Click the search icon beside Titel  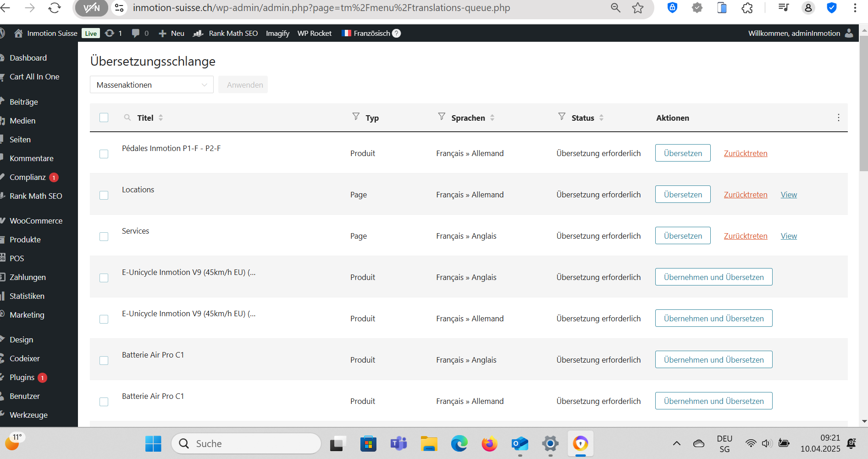[127, 118]
